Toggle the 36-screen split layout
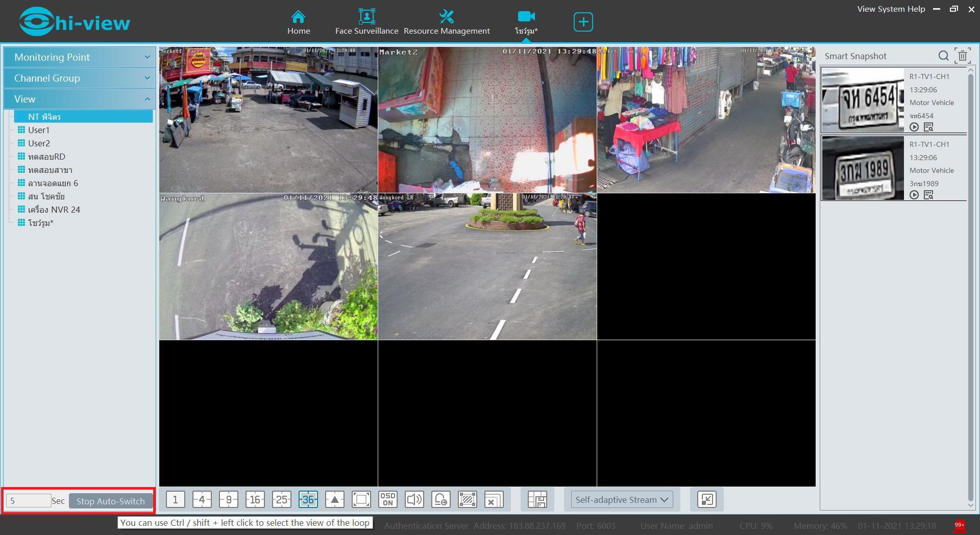The width and height of the screenshot is (980, 535). (308, 500)
